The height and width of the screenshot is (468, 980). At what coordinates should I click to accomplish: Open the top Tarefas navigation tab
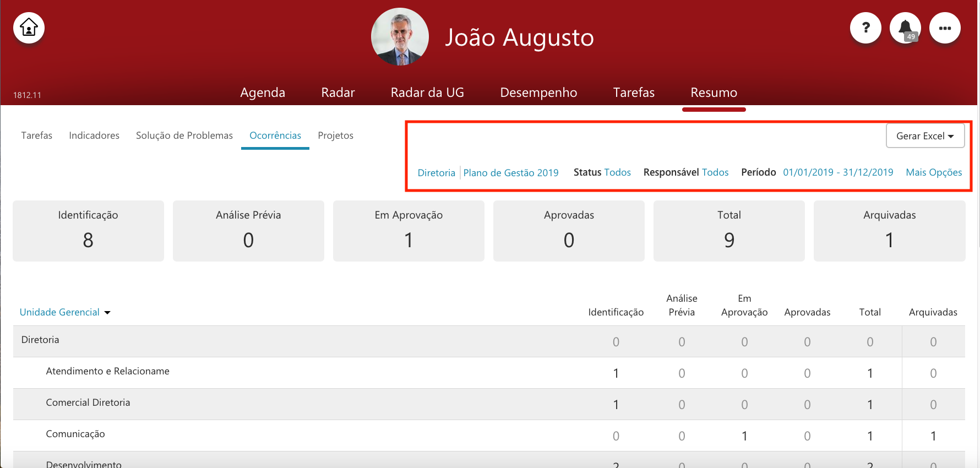pos(634,92)
